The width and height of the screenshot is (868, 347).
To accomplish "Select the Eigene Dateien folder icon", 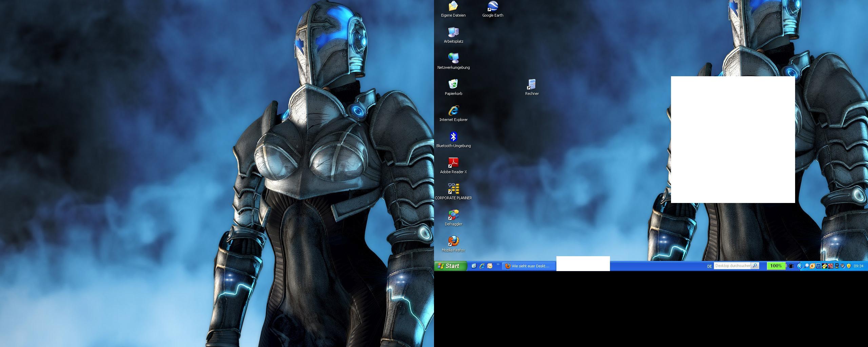I will click(453, 9).
